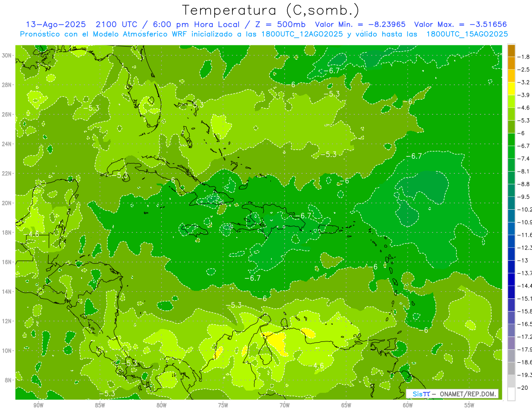Click the -10.9 colorbar scale label

point(525,222)
